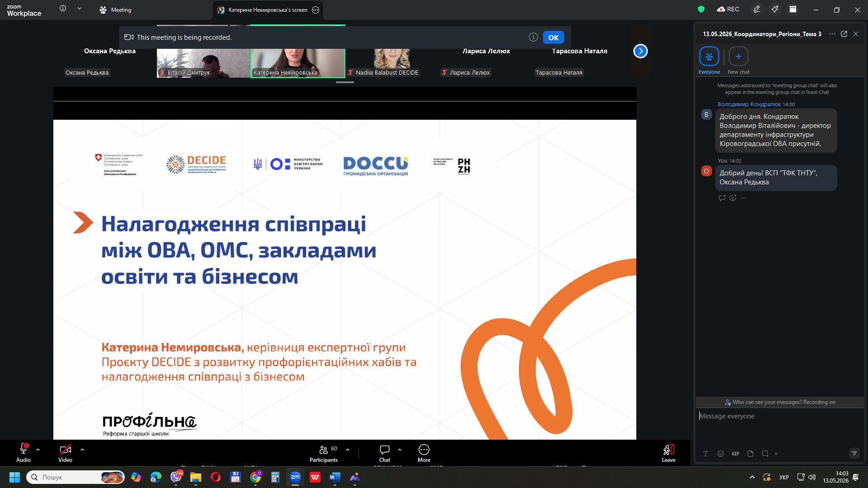This screenshot has height=488, width=868.
Task: Start camera with Video button
Action: 65,453
